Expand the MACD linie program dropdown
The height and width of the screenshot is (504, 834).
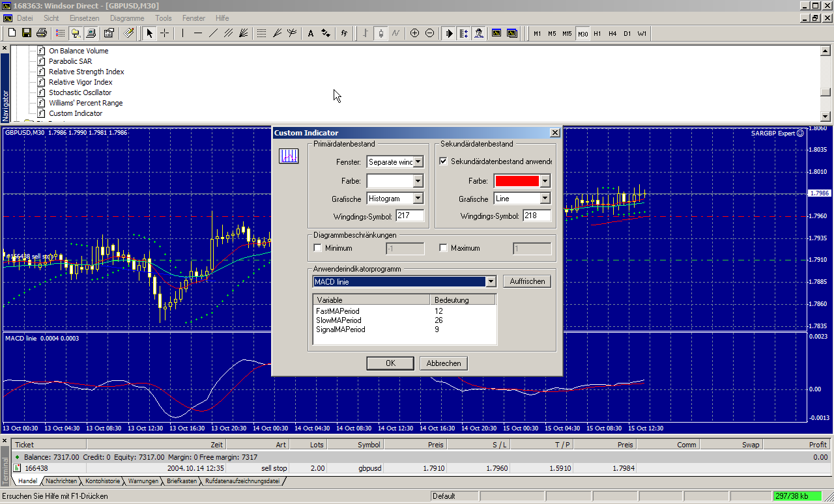tap(491, 281)
